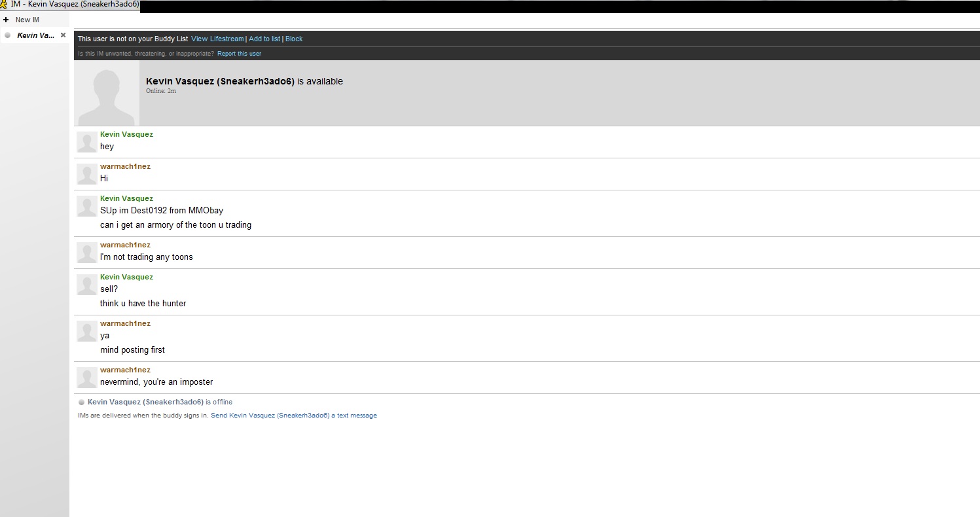Click the avatar beside the "sell?" message

click(87, 285)
